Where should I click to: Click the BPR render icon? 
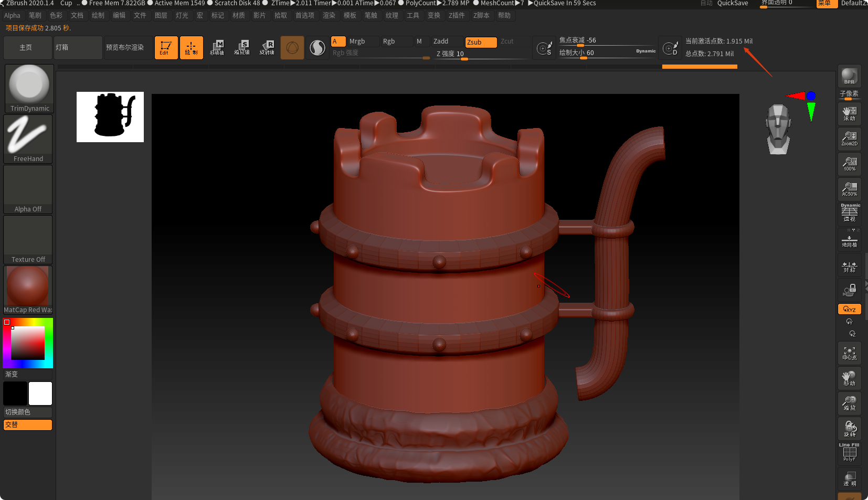coord(849,76)
